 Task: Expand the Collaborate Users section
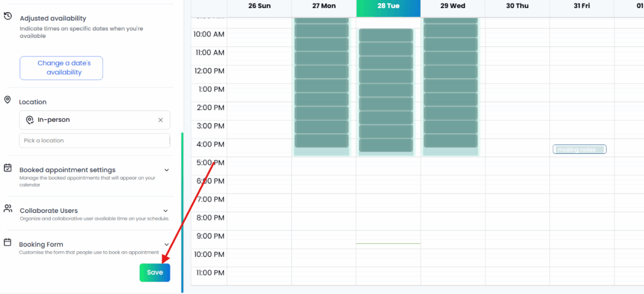point(166,210)
